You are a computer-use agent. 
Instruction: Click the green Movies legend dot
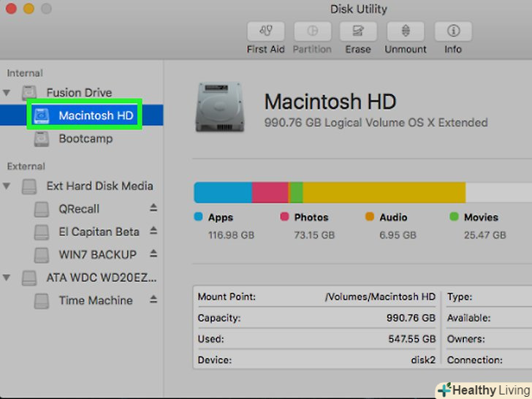(454, 216)
